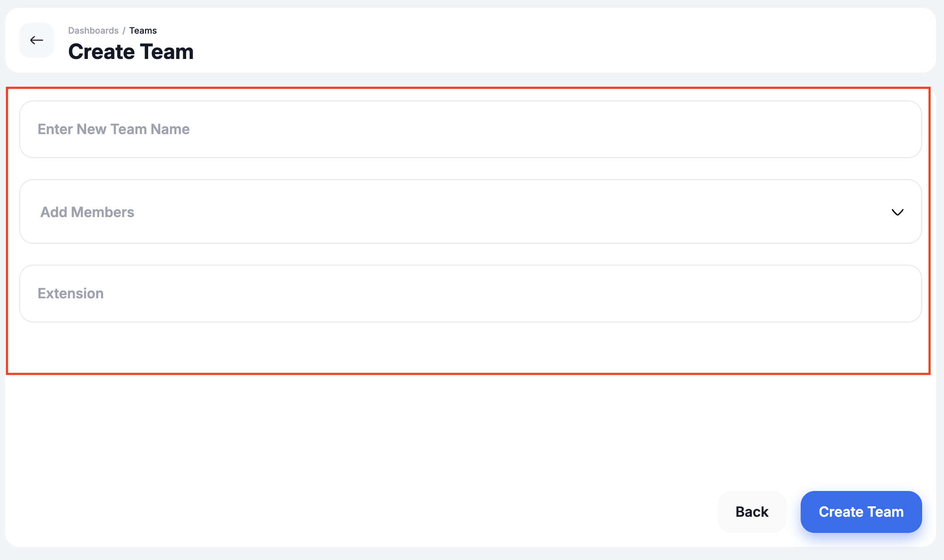The height and width of the screenshot is (560, 944).
Task: Focus the Enter New Team Name field
Action: (x=471, y=129)
